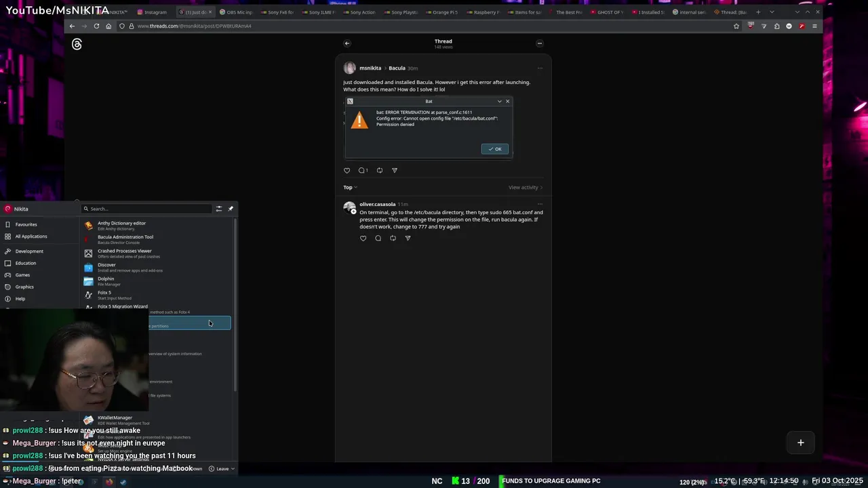The height and width of the screenshot is (488, 868).
Task: Follow oliver.casasola via avatar plus badge
Action: 353,211
